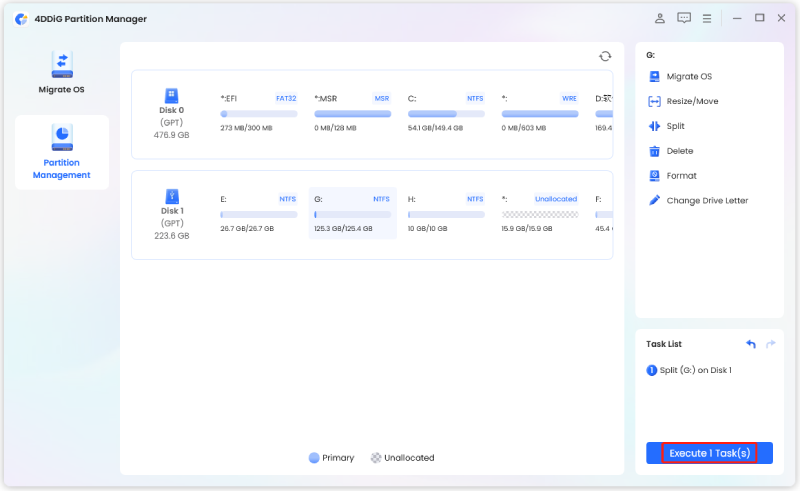The height and width of the screenshot is (491, 800).
Task: Click the Migrate OS action icon
Action: point(654,77)
